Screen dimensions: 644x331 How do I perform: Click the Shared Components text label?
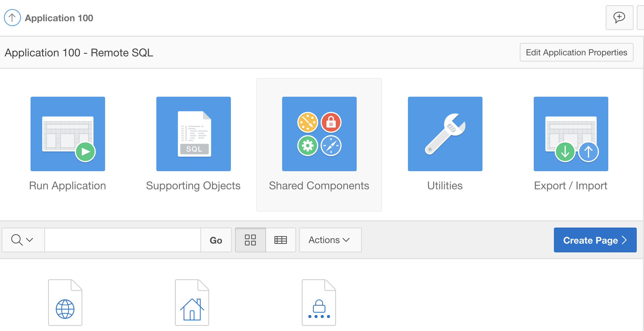pyautogui.click(x=319, y=186)
